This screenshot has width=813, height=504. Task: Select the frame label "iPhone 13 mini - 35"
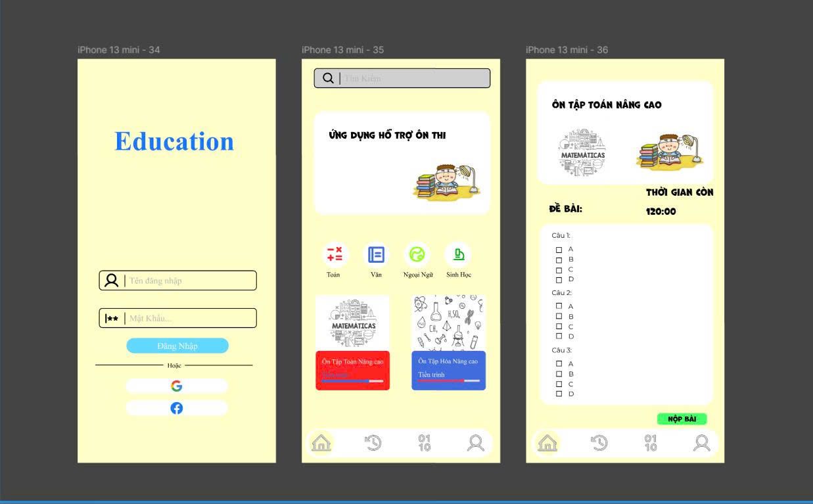(x=343, y=50)
